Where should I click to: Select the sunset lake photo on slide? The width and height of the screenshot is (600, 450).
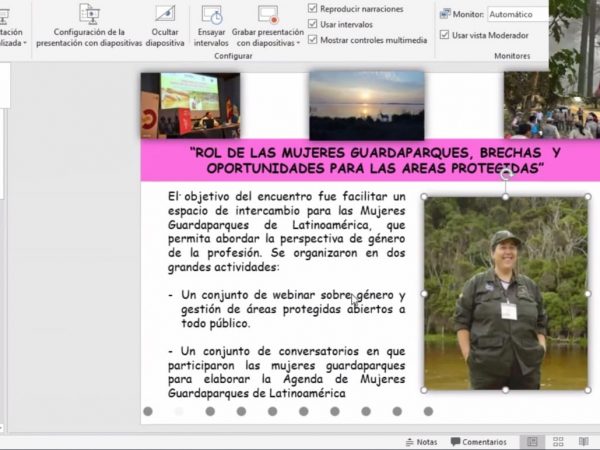pyautogui.click(x=367, y=105)
